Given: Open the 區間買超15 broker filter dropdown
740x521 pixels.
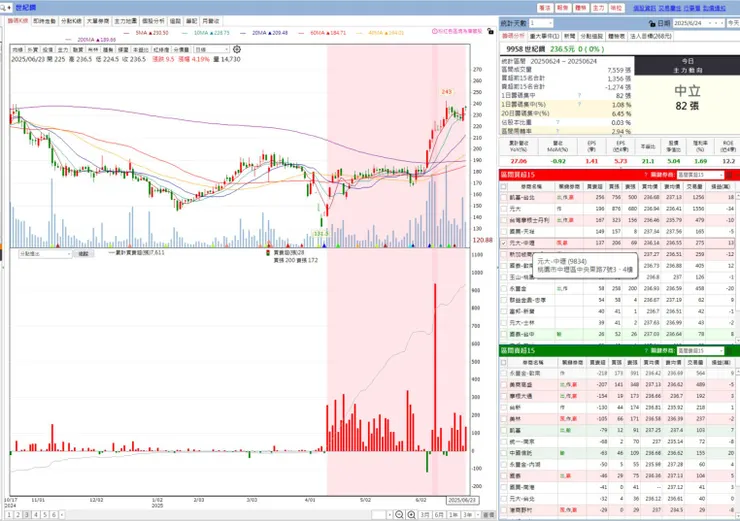Looking at the screenshot, I should tap(699, 175).
